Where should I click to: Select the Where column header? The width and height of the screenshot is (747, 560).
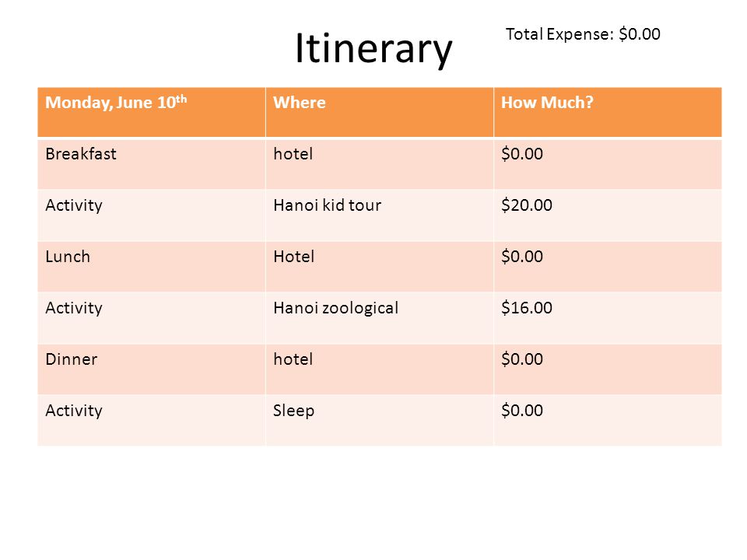[x=380, y=112]
